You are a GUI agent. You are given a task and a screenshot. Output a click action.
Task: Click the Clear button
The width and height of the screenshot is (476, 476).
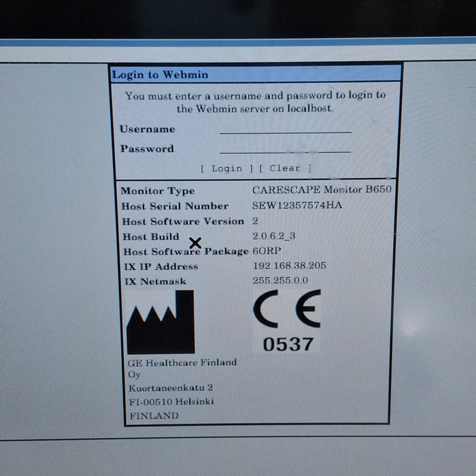pos(285,168)
